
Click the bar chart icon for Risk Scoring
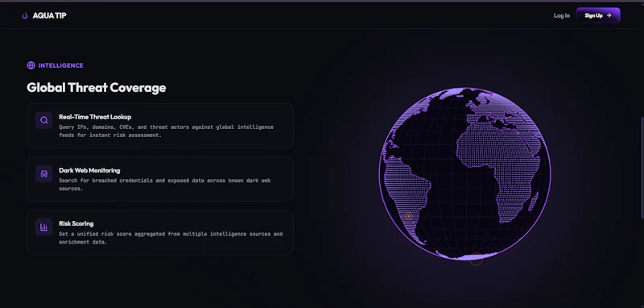click(44, 227)
